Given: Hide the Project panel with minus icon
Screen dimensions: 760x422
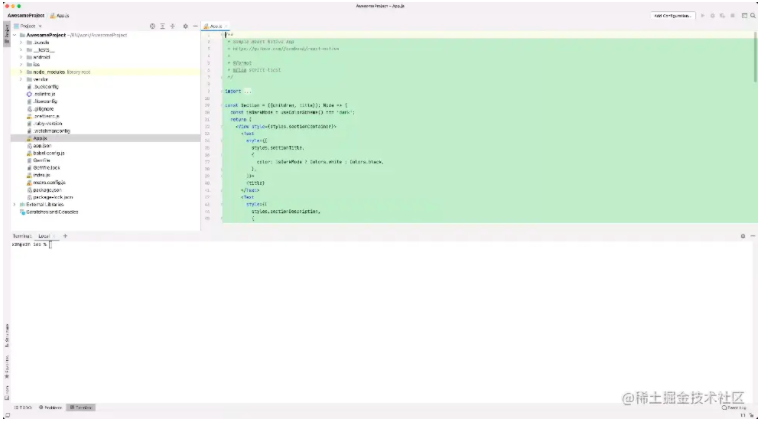Looking at the screenshot, I should point(196,25).
